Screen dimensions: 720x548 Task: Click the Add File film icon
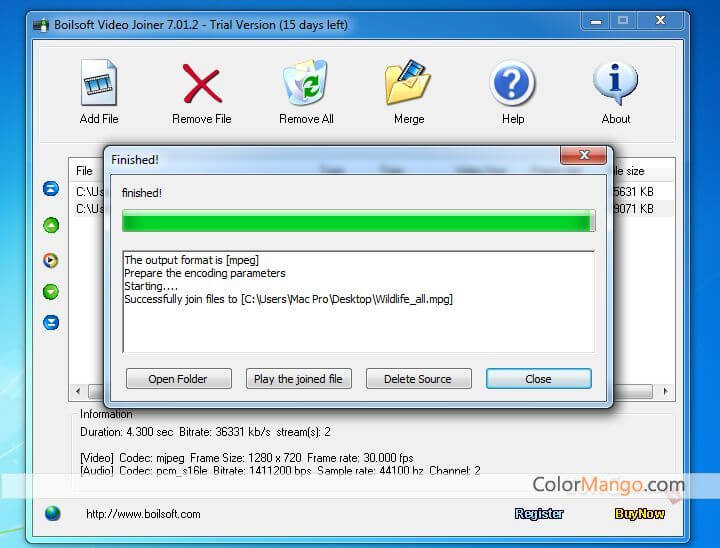(99, 83)
